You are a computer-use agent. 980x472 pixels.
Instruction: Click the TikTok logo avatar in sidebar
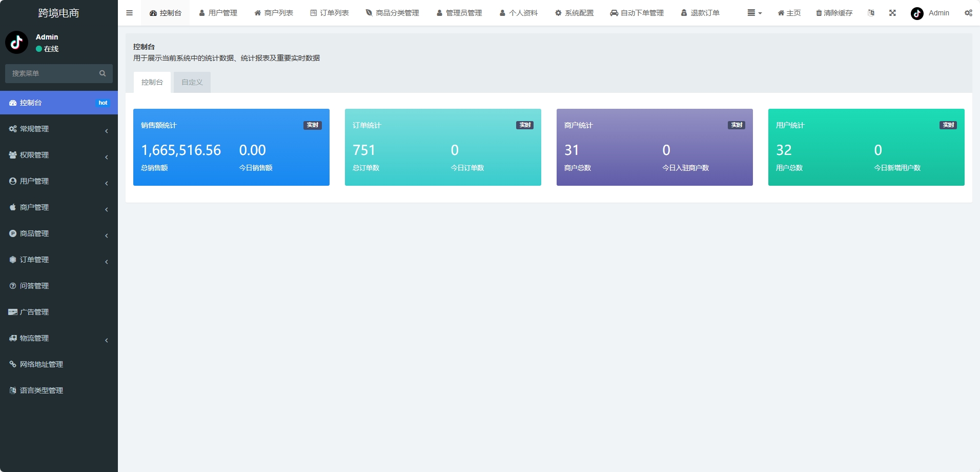pyautogui.click(x=16, y=43)
